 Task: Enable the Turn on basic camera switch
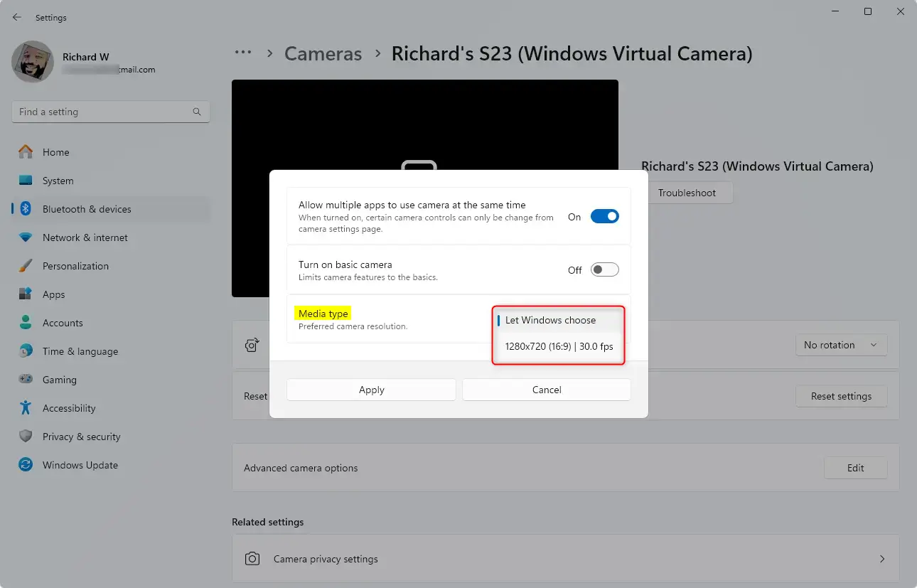coord(604,270)
